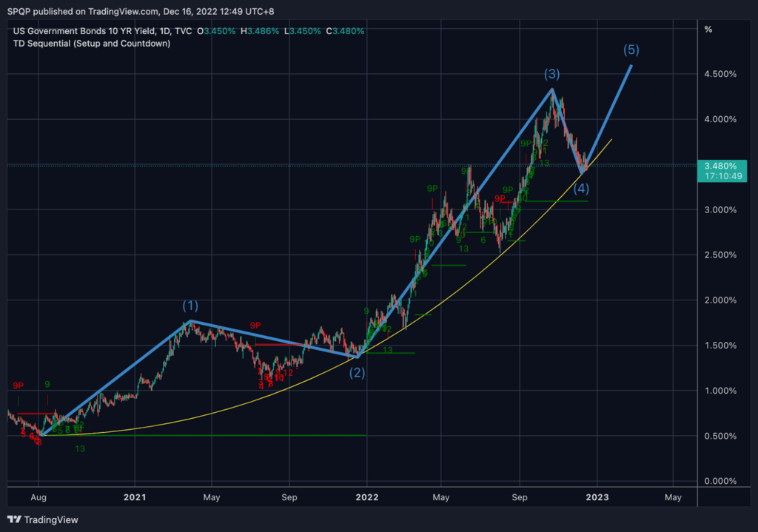Select the "(5)" wave label
This screenshot has height=532, width=758.
631,50
